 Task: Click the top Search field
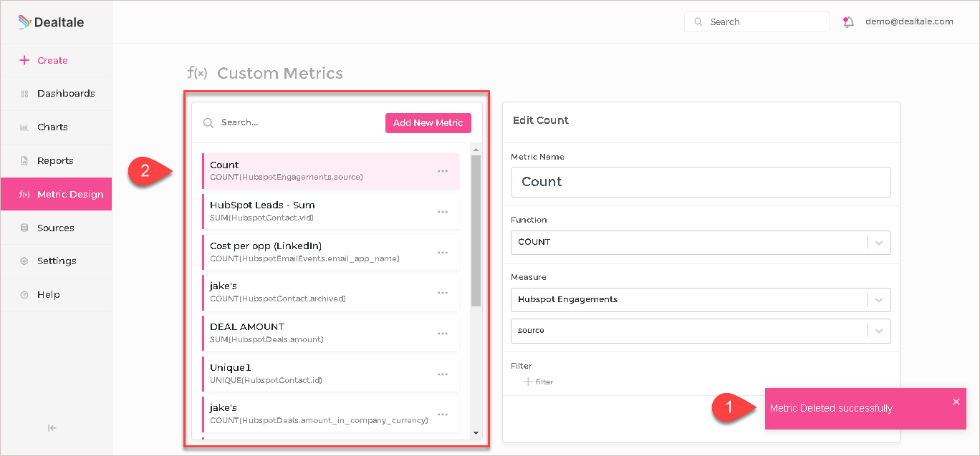pyautogui.click(x=756, y=22)
